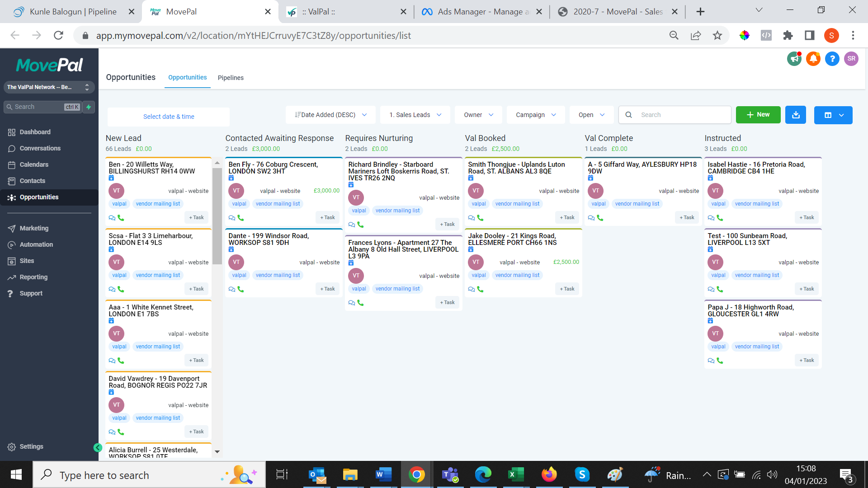
Task: Open Contacts from the sidebar
Action: [x=32, y=181]
